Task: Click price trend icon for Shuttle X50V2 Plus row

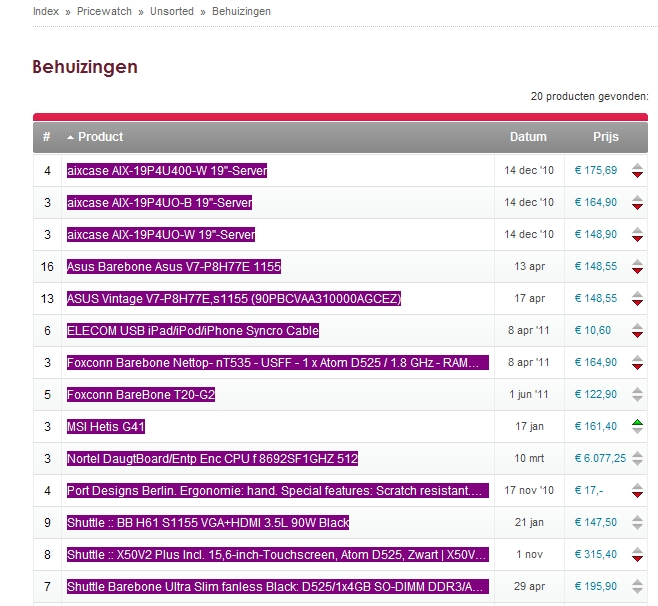Action: [x=637, y=554]
